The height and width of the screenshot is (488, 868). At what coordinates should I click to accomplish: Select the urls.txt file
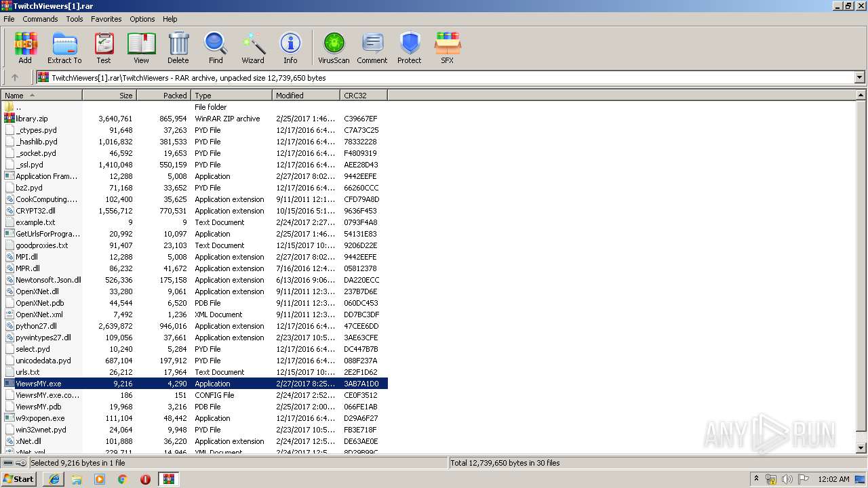[28, 372]
